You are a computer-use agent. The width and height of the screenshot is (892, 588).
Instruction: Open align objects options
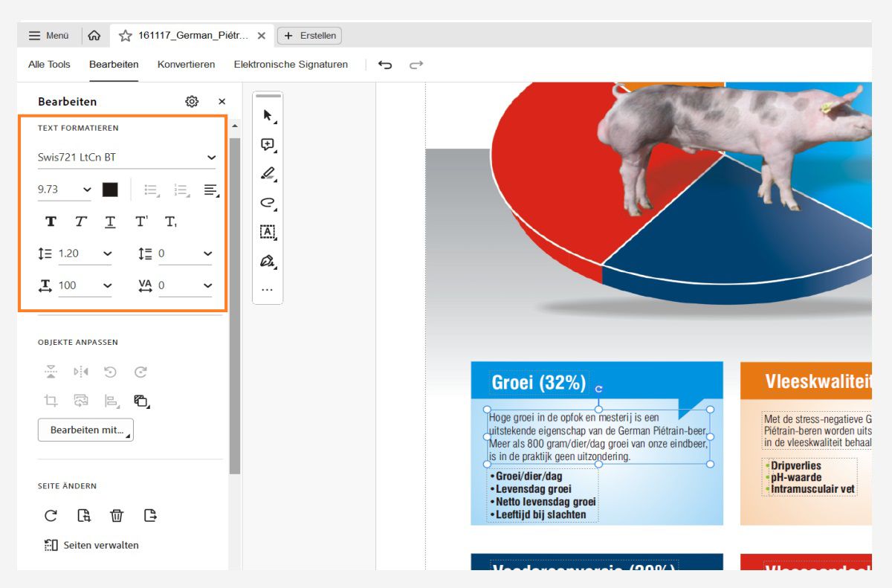[111, 401]
